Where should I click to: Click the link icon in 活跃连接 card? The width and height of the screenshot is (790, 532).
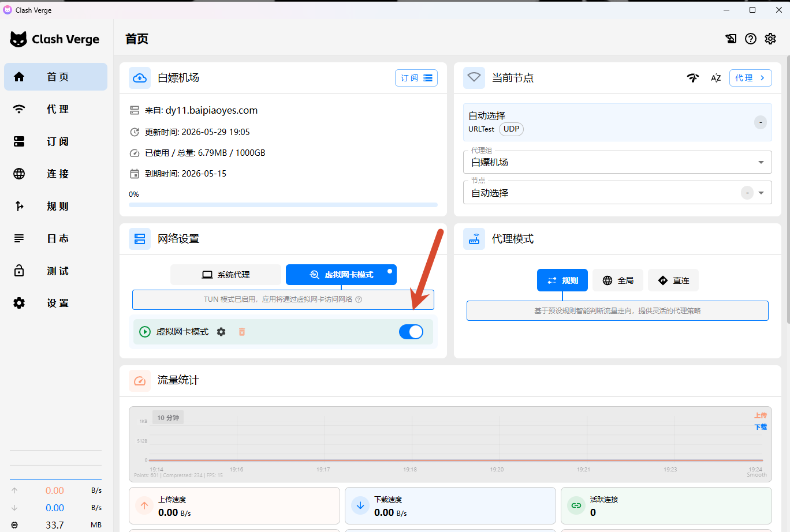[x=576, y=505]
